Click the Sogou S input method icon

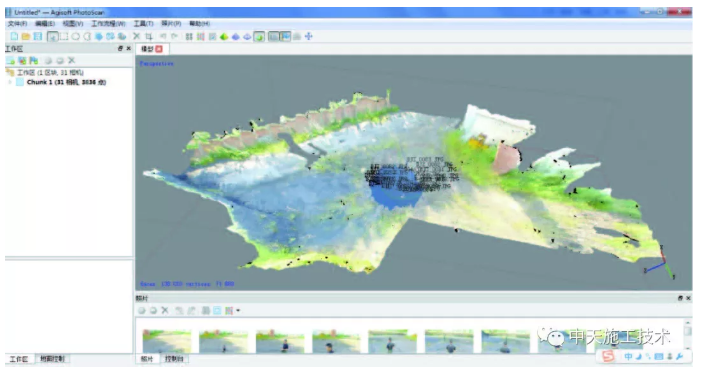pos(608,356)
